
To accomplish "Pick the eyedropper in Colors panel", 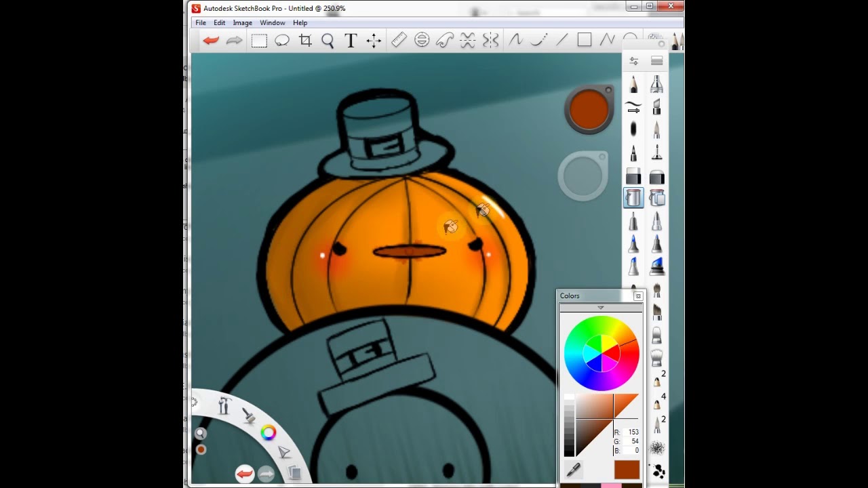I will [x=574, y=469].
